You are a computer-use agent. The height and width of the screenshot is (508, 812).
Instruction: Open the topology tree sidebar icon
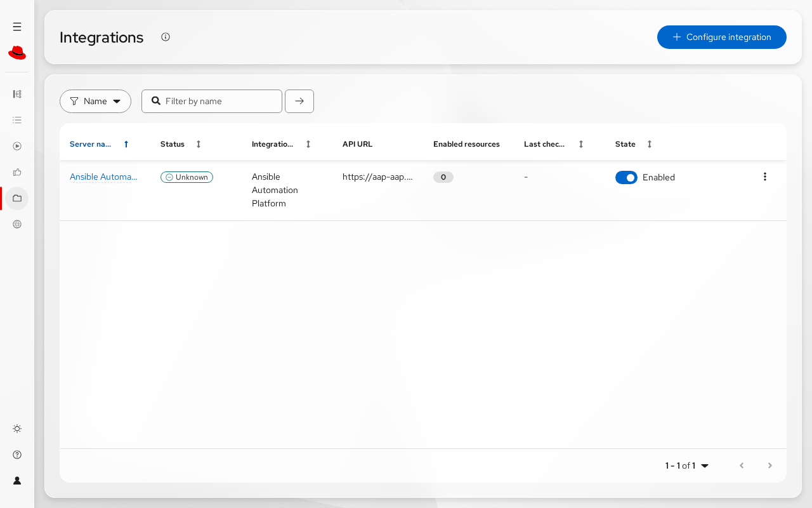[x=17, y=94]
